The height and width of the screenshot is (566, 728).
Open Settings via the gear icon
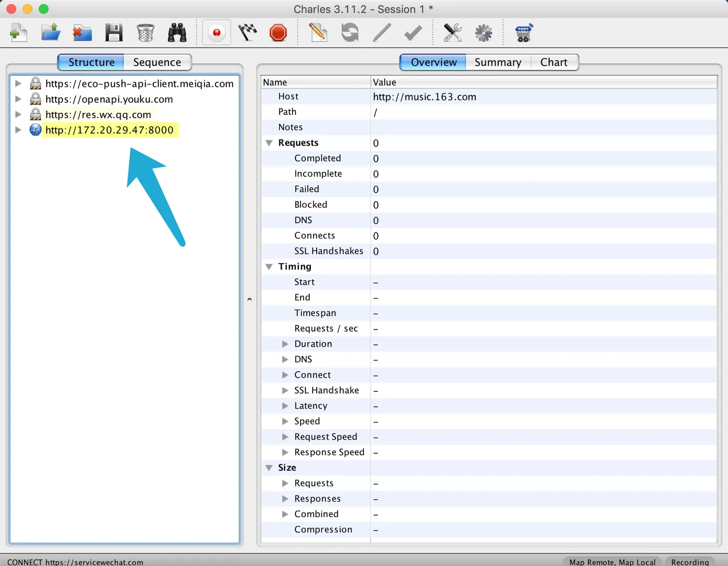(484, 33)
